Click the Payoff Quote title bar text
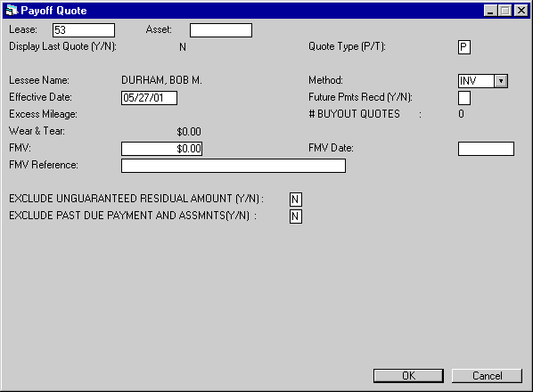 (x=53, y=11)
